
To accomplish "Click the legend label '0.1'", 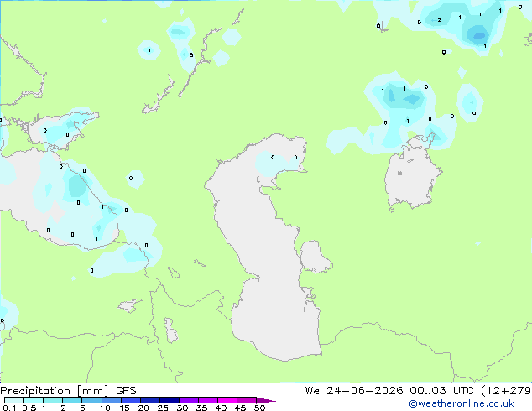I will (x=9, y=408).
